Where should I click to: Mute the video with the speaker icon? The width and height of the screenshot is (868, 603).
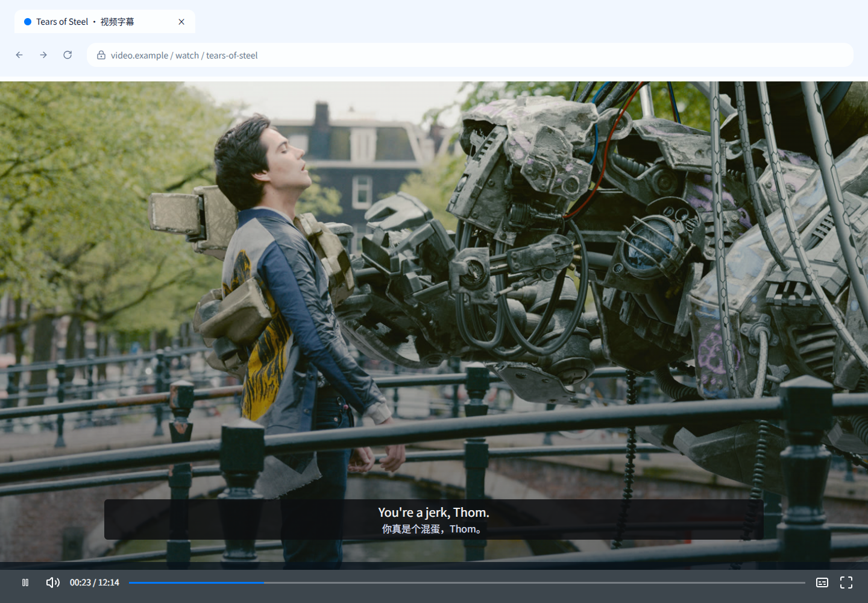click(x=53, y=582)
